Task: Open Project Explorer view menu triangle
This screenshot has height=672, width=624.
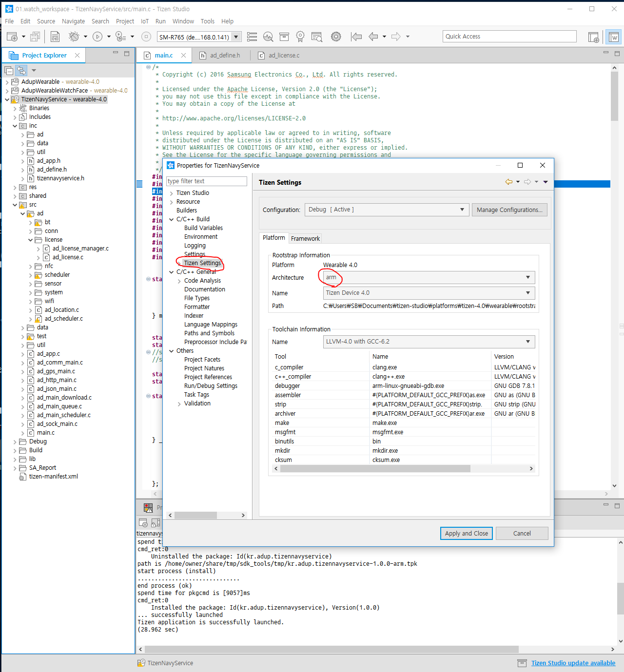Action: (34, 71)
